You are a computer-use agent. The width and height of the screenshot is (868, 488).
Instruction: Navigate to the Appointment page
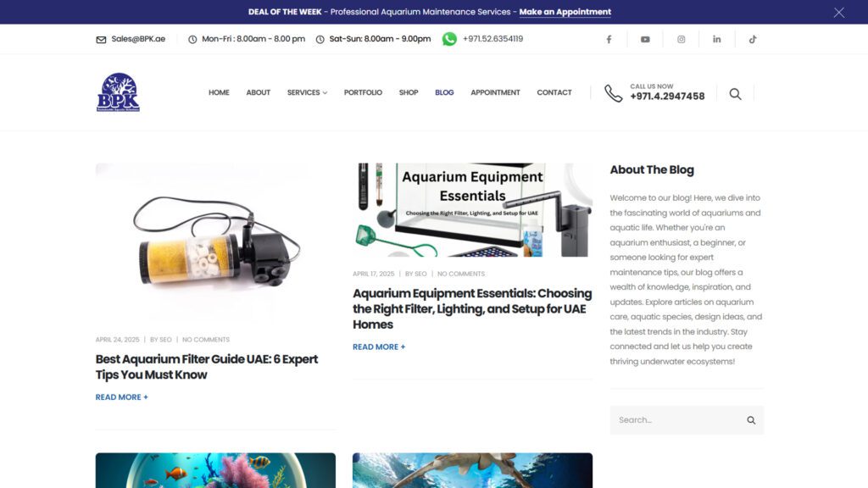tap(495, 92)
